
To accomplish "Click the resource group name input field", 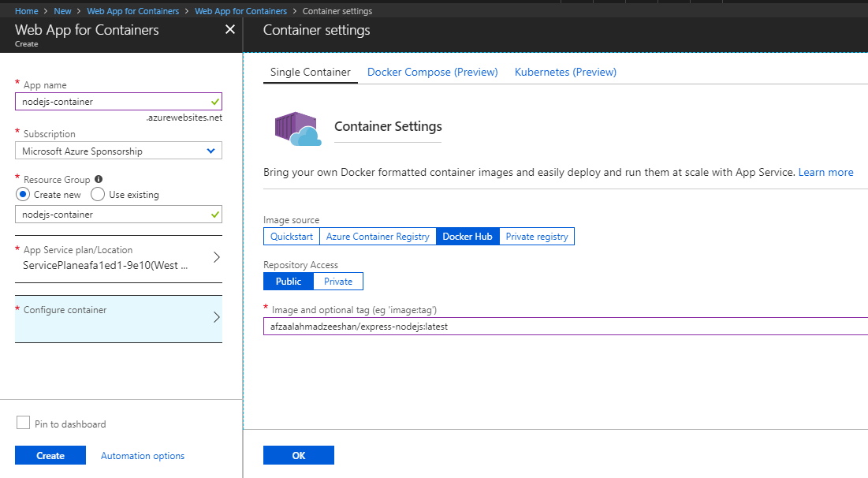I will coord(118,215).
